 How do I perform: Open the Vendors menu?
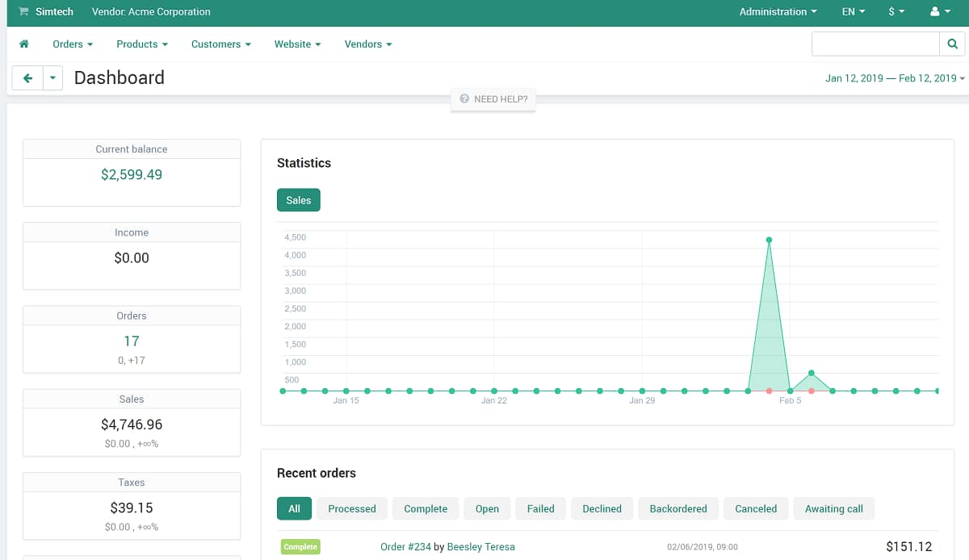click(x=367, y=44)
